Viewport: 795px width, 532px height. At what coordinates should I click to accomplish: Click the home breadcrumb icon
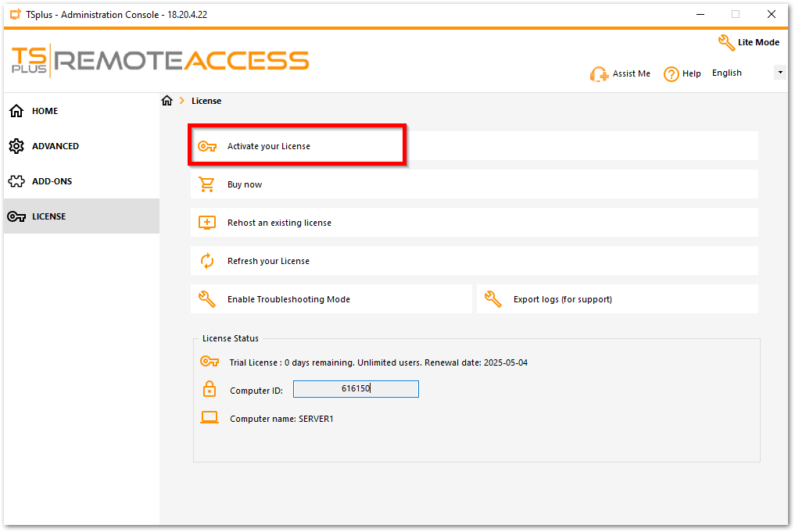[x=167, y=101]
